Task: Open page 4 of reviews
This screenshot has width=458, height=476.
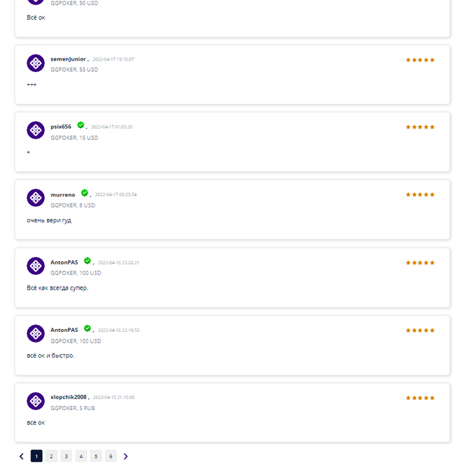Action: [81, 456]
